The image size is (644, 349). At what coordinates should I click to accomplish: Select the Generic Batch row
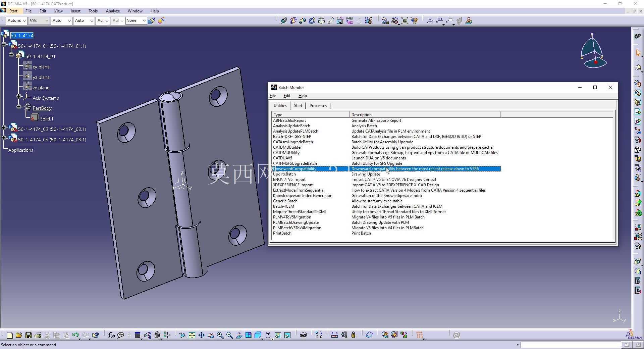point(386,201)
